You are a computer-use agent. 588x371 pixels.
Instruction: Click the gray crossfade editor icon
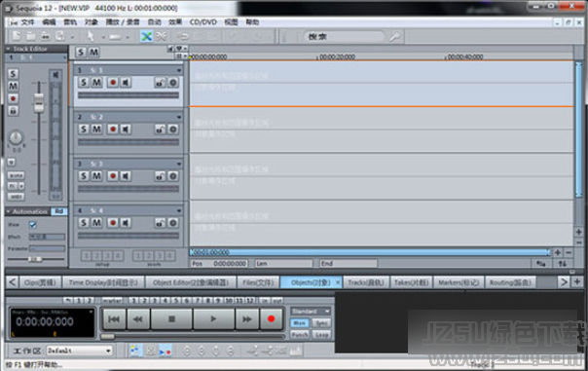pos(162,36)
